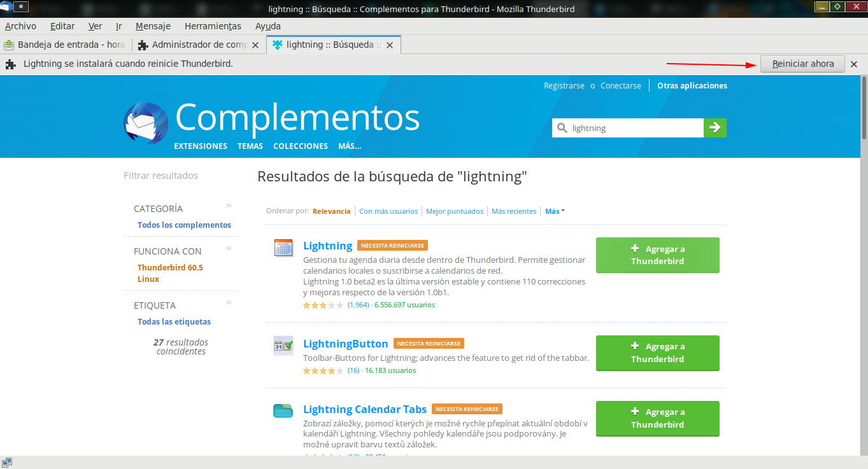
Task: Close the lightning Búsqueda tab
Action: tap(390, 45)
